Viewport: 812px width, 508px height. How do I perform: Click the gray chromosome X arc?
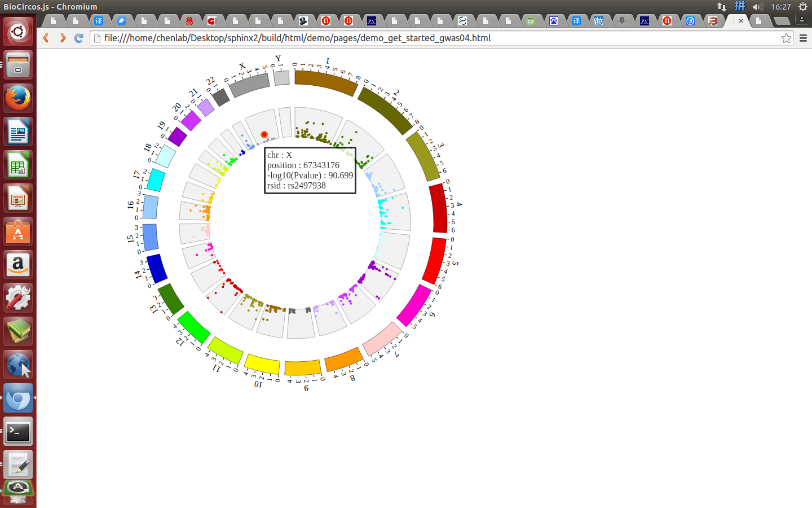point(249,85)
